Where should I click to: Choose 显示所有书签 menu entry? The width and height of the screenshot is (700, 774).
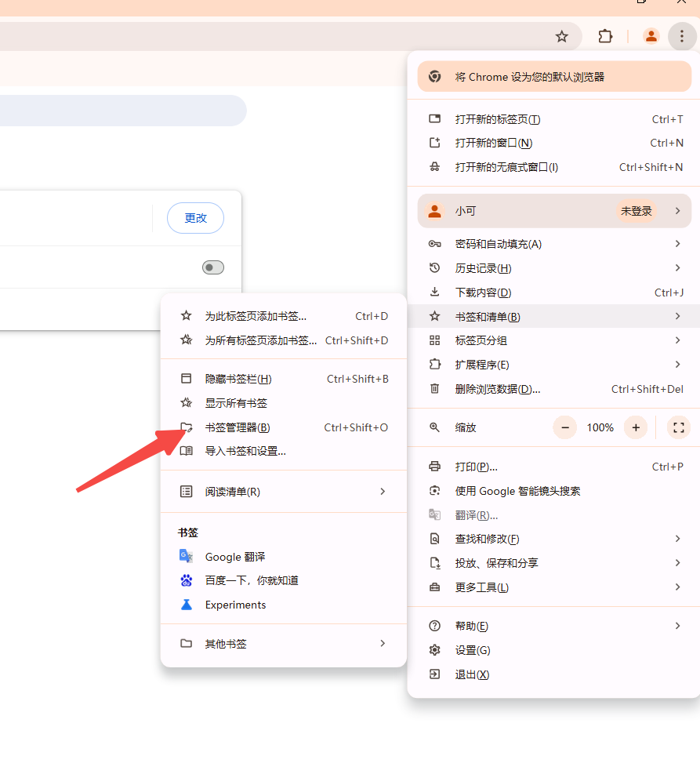[x=284, y=403]
